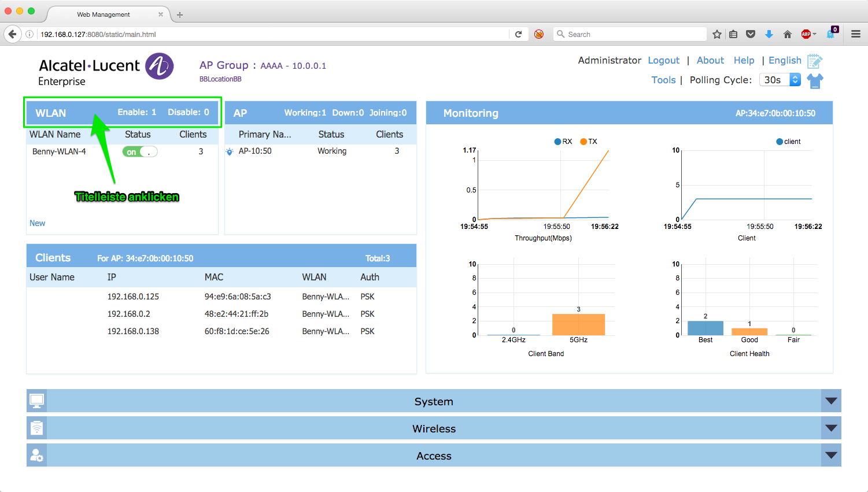Screen dimensions: 868x492
Task: Toggle the TX series in throughput legend
Action: (589, 142)
